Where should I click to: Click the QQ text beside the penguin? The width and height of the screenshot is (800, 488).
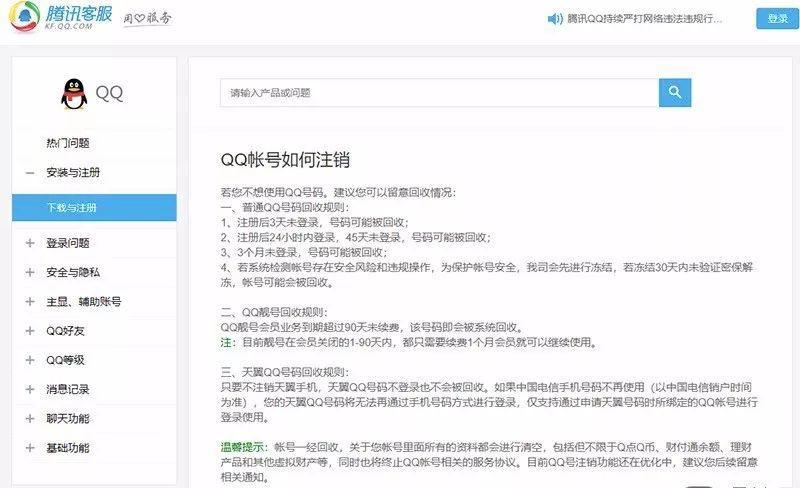pyautogui.click(x=109, y=93)
